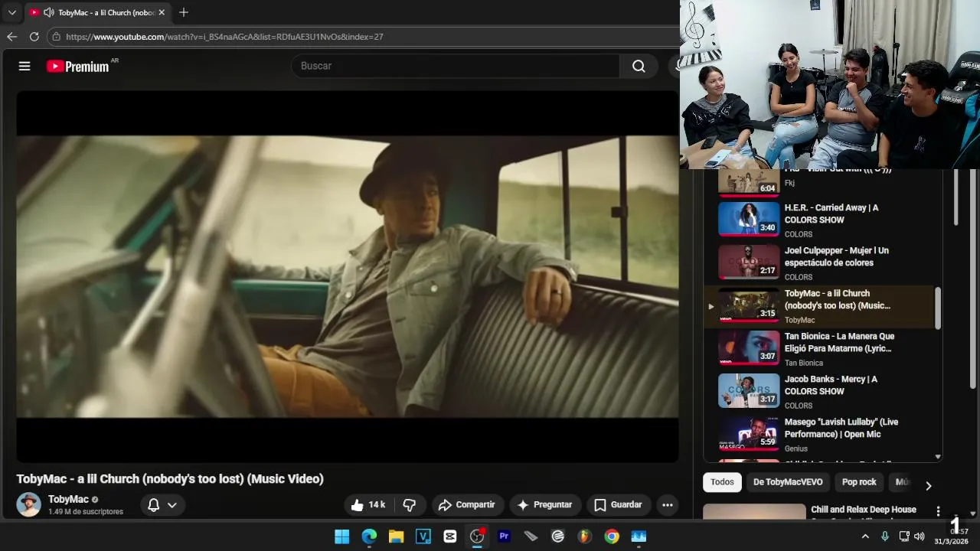Open the tab search dropdown arrow
Image resolution: width=980 pixels, height=551 pixels.
(11, 12)
